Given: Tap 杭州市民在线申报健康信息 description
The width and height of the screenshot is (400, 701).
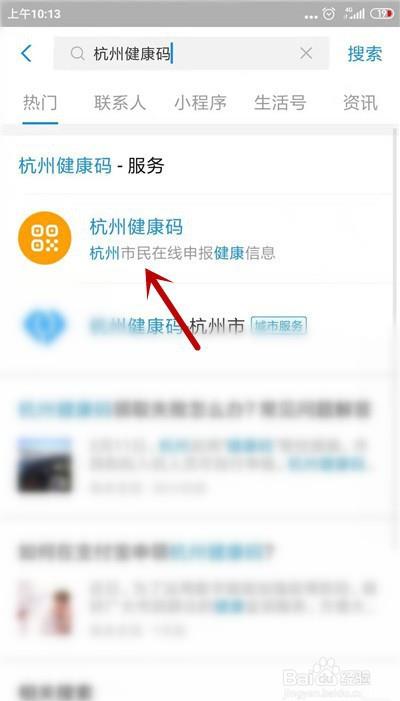Looking at the screenshot, I should [x=182, y=253].
